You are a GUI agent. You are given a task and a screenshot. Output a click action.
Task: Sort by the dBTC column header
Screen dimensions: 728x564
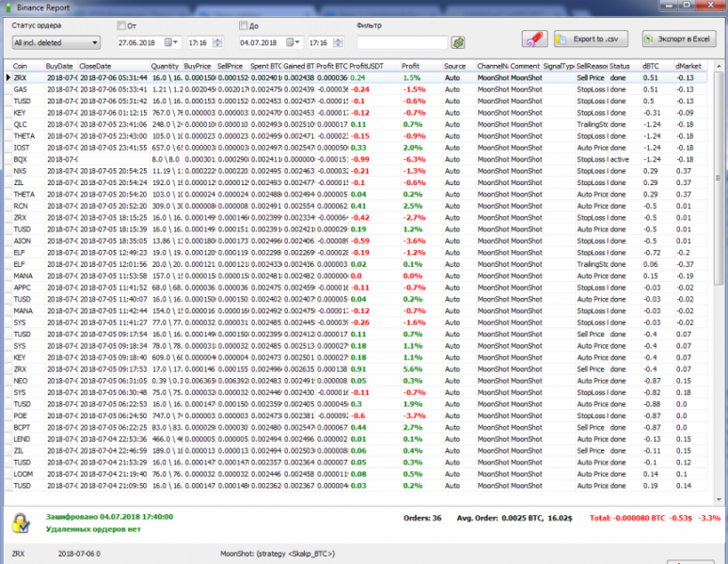tap(657, 66)
